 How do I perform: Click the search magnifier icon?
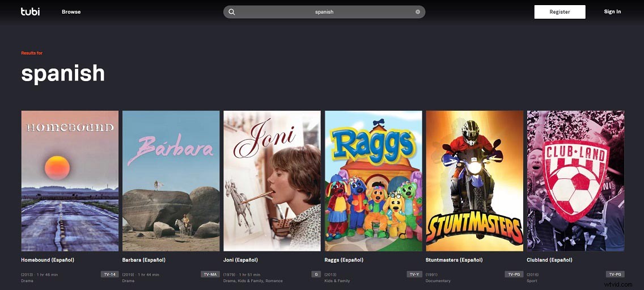(x=232, y=12)
